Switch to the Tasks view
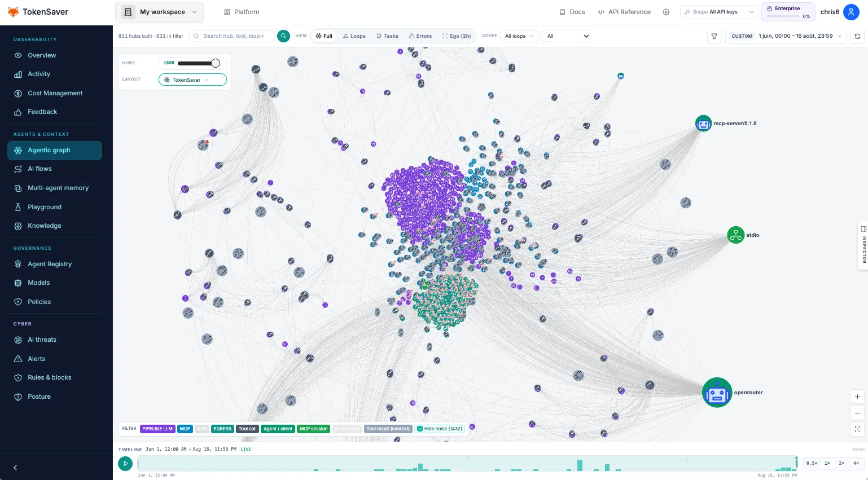Viewport: 868px width, 480px height. click(387, 36)
